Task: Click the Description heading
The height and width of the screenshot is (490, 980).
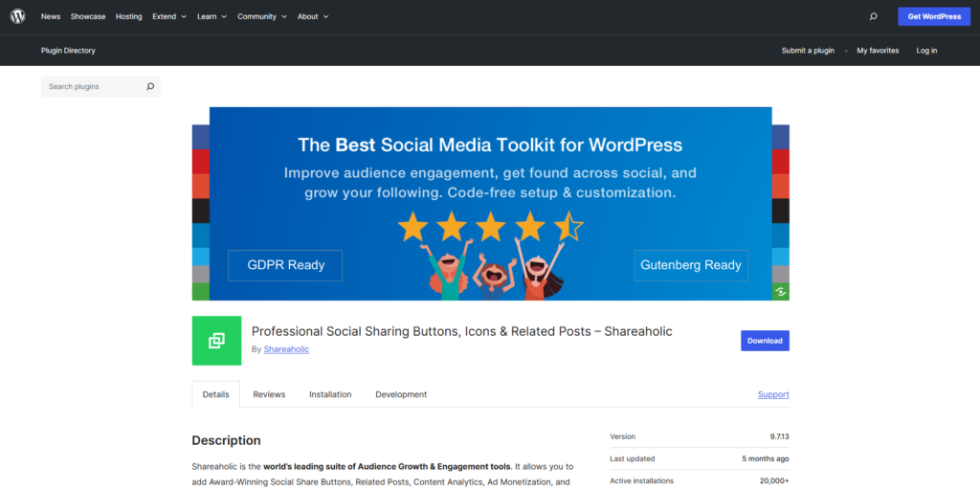Action: 226,440
